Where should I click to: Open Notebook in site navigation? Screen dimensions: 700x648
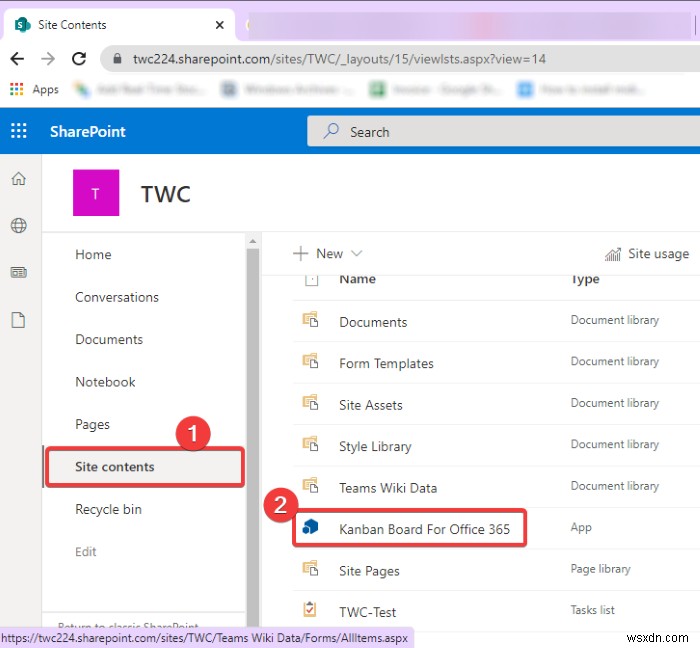pyautogui.click(x=105, y=382)
